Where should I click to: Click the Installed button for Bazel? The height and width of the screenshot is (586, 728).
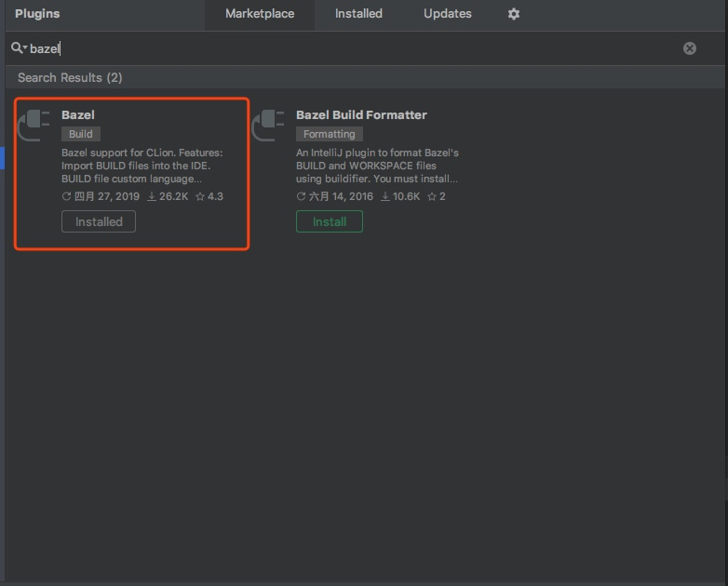pos(99,221)
